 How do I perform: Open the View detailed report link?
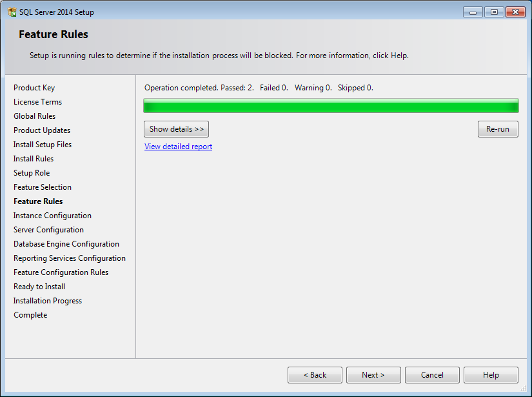(x=178, y=147)
